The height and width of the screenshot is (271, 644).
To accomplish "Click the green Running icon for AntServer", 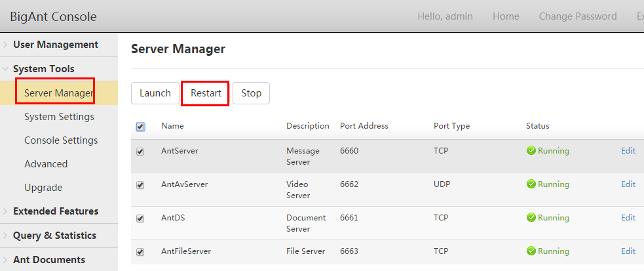I will [x=531, y=151].
